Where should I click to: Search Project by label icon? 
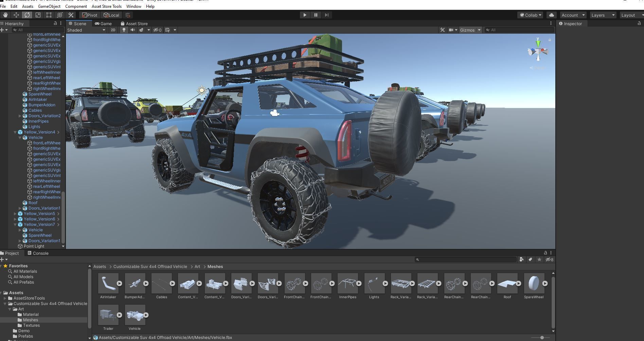530,259
